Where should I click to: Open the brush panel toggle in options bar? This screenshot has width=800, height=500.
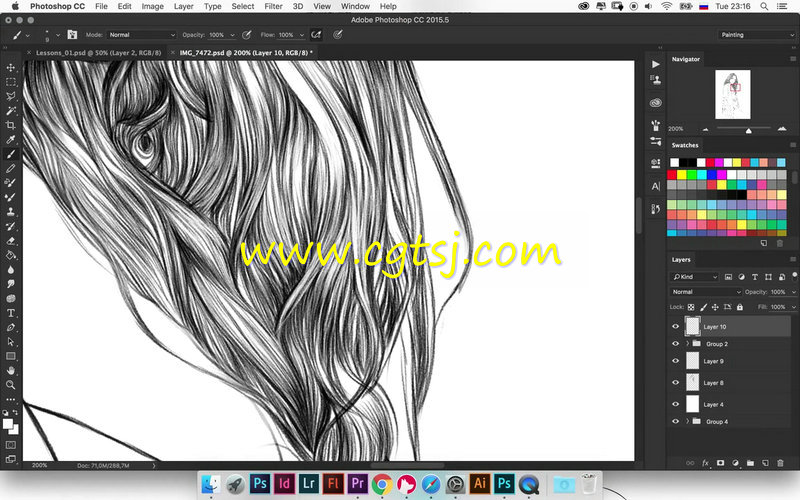(x=72, y=35)
